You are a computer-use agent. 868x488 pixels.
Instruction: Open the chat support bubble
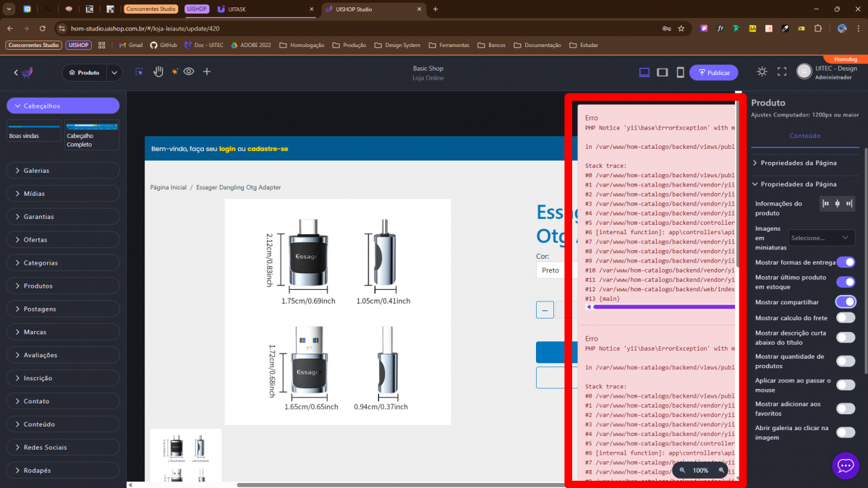(x=846, y=466)
